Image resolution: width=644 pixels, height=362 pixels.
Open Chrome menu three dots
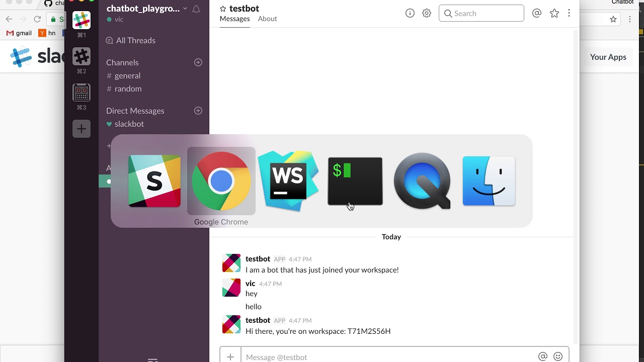pos(630,19)
